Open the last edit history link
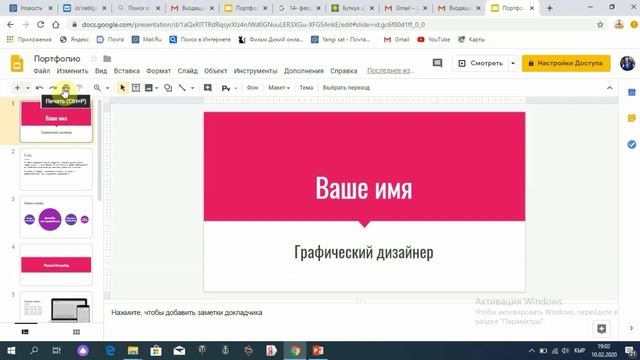 (x=391, y=71)
